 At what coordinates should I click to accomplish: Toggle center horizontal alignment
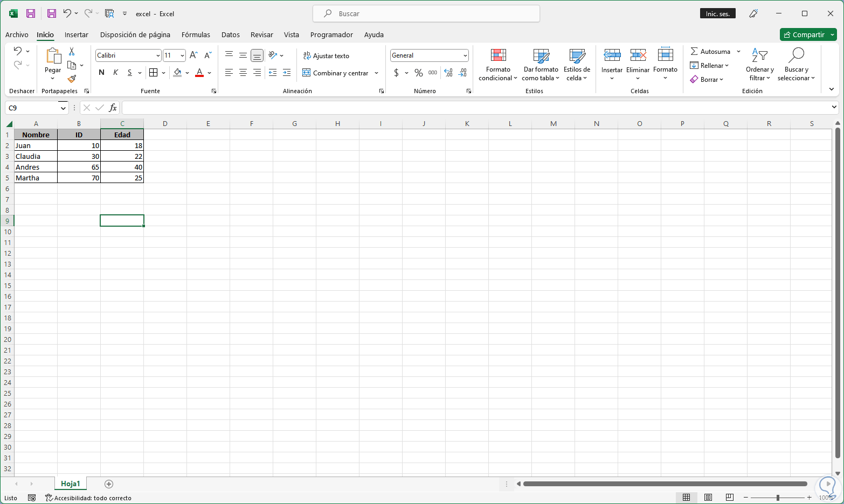[x=243, y=73]
